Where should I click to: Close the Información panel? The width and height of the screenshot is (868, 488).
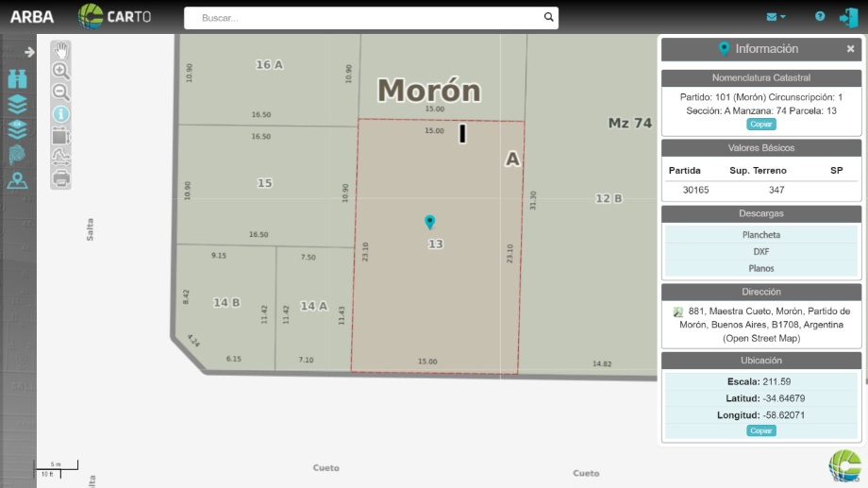pos(850,49)
